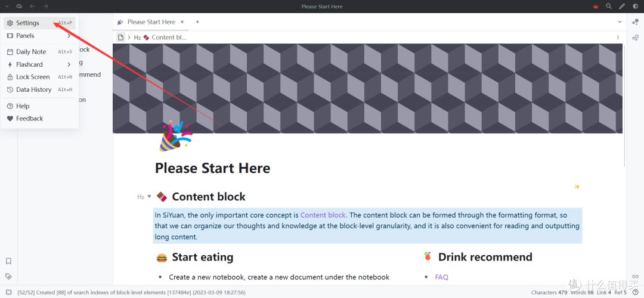Click the 'Create a new notebook' bullet text

pyautogui.click(x=279, y=277)
